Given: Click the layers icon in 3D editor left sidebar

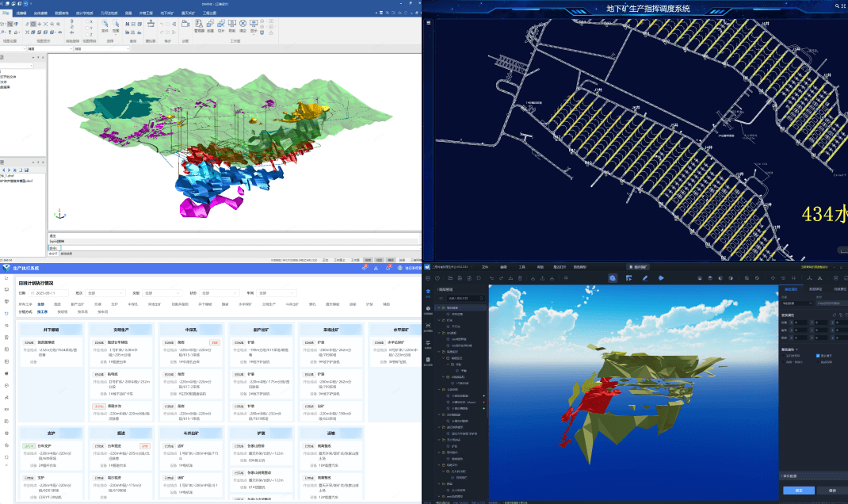Looking at the screenshot, I should tap(428, 292).
